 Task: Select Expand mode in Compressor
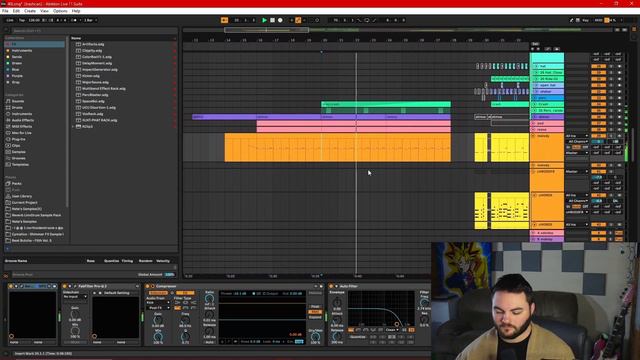click(315, 317)
